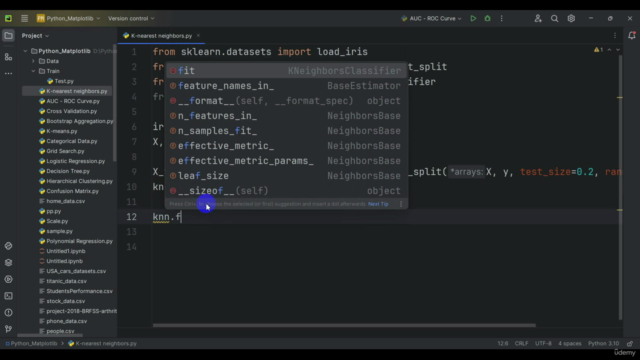The height and width of the screenshot is (360, 640).
Task: Open the Python_Matplotlib project dropdown
Action: (x=69, y=18)
